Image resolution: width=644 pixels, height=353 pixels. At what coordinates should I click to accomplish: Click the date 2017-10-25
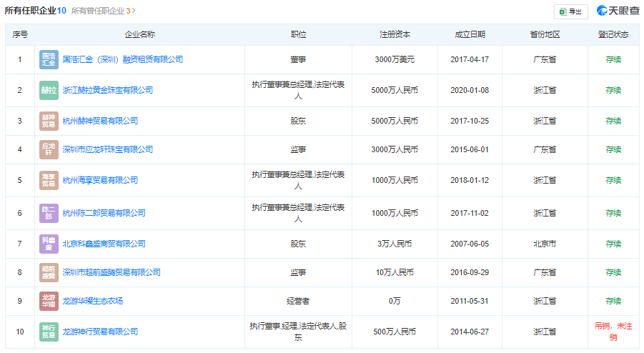(x=470, y=121)
